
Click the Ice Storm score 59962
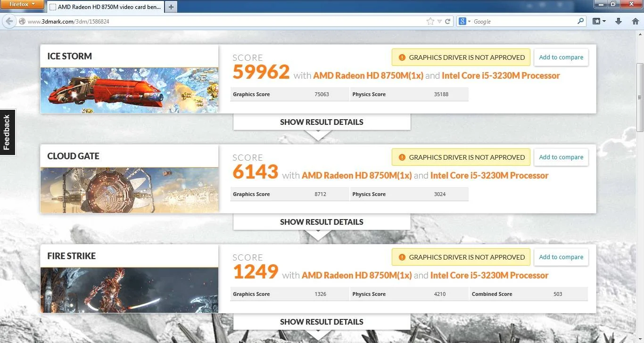click(x=261, y=72)
